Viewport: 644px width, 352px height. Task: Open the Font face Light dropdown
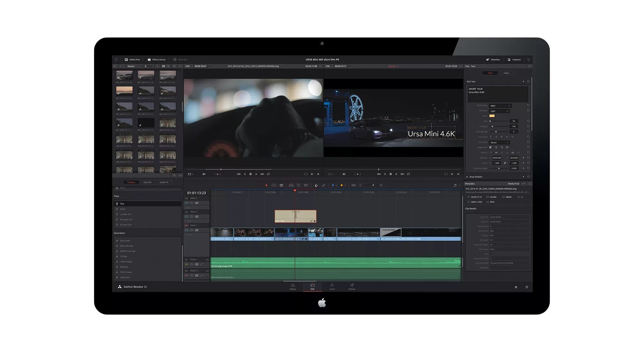click(x=499, y=111)
